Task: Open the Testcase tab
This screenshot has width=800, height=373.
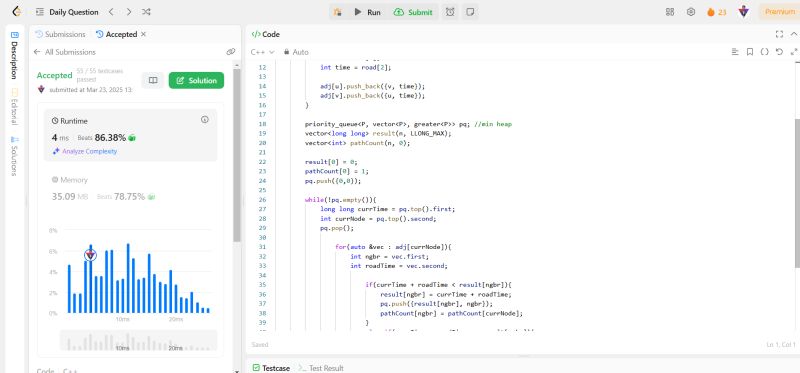Action: [271, 368]
